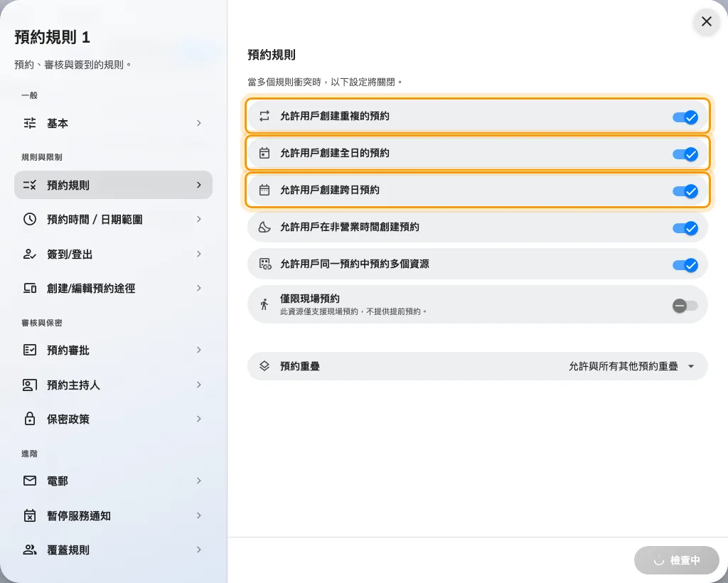
Task: Click the chevron beside 簽到/登出
Action: click(x=199, y=253)
